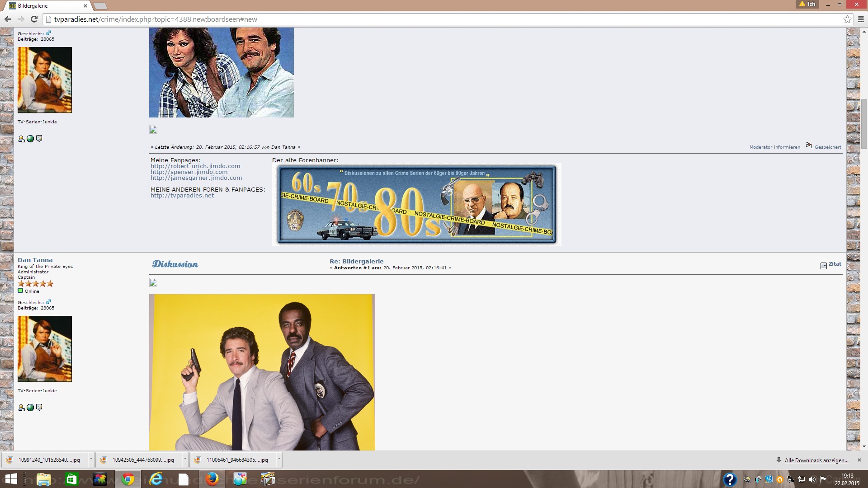Click Alle Downloads anzeigen link
Image resolution: width=868 pixels, height=488 pixels.
point(816,460)
